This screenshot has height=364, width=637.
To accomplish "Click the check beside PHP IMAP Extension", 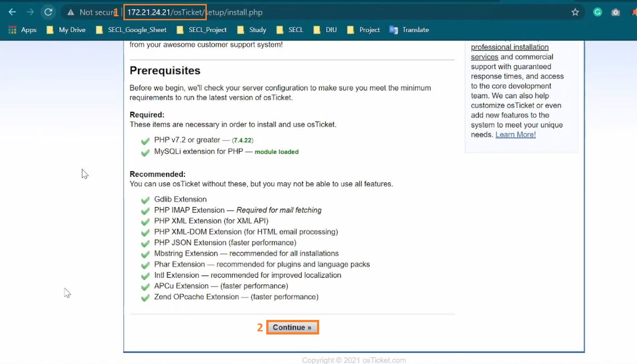I will (145, 211).
